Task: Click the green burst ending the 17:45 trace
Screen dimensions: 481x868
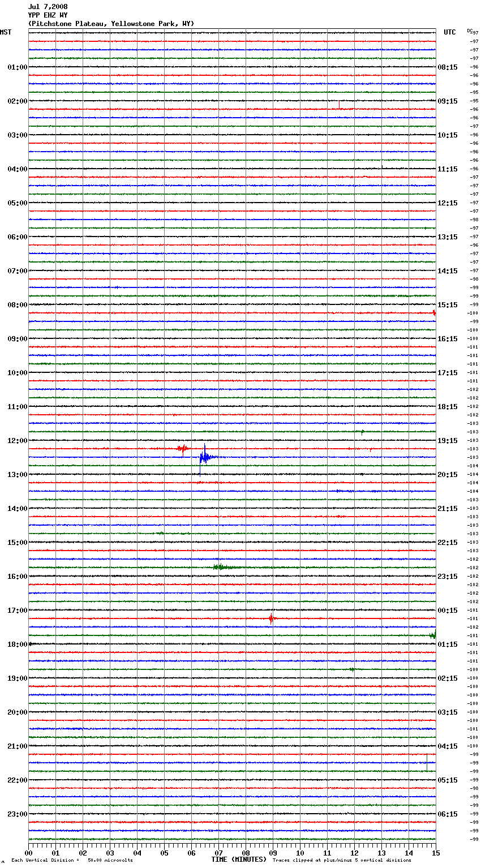Action: pos(433,635)
